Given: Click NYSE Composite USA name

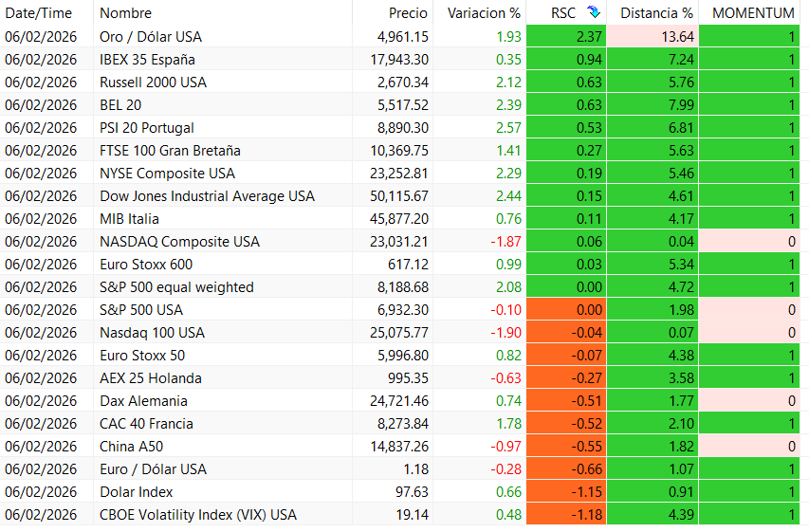Looking at the screenshot, I should [167, 173].
